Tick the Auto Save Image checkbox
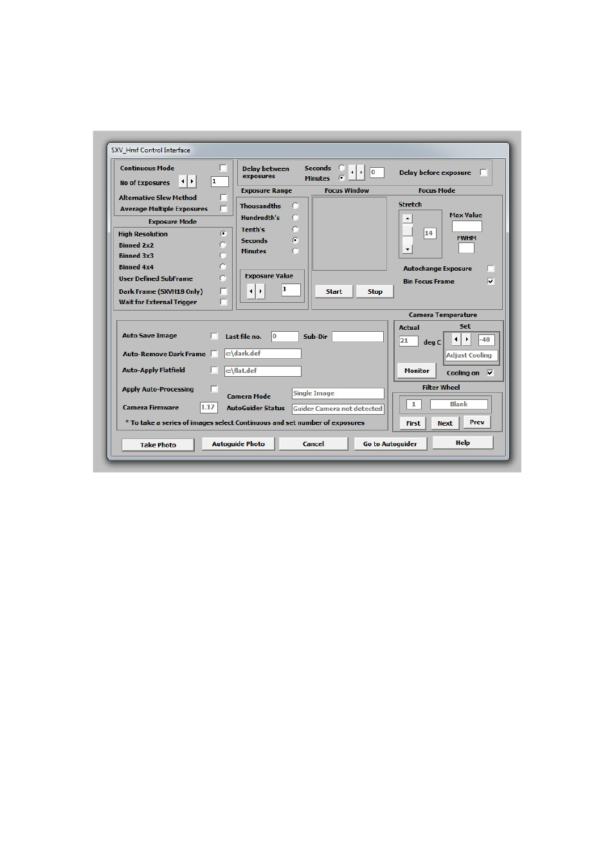The height and width of the screenshot is (868, 614). [x=214, y=336]
